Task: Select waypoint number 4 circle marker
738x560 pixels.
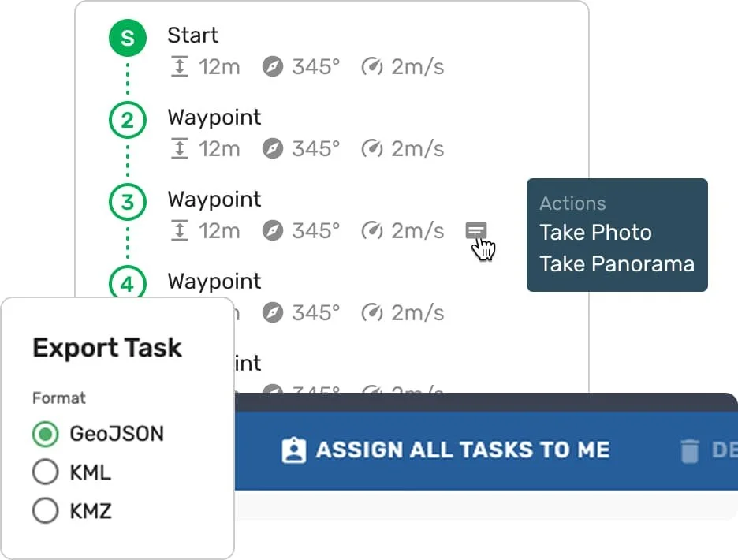Action: [x=128, y=282]
